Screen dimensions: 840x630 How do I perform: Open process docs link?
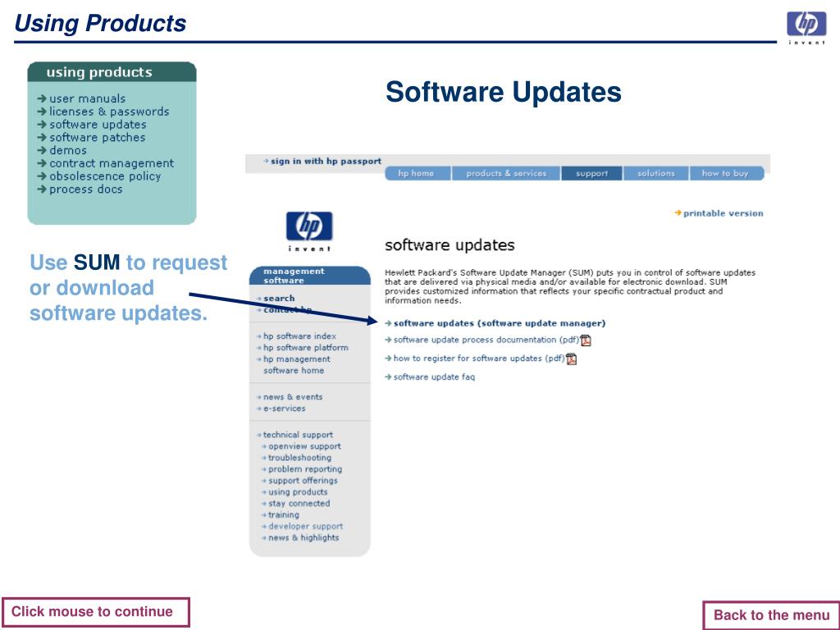tap(85, 189)
